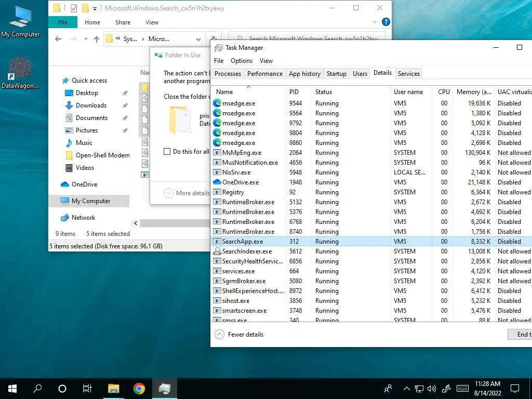Open the People icon in system tray
Image resolution: width=532 pixels, height=399 pixels.
(x=388, y=389)
